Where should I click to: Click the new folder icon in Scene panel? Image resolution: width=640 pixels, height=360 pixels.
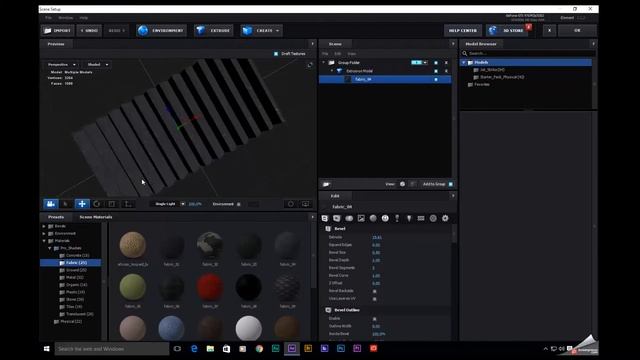[x=327, y=184]
